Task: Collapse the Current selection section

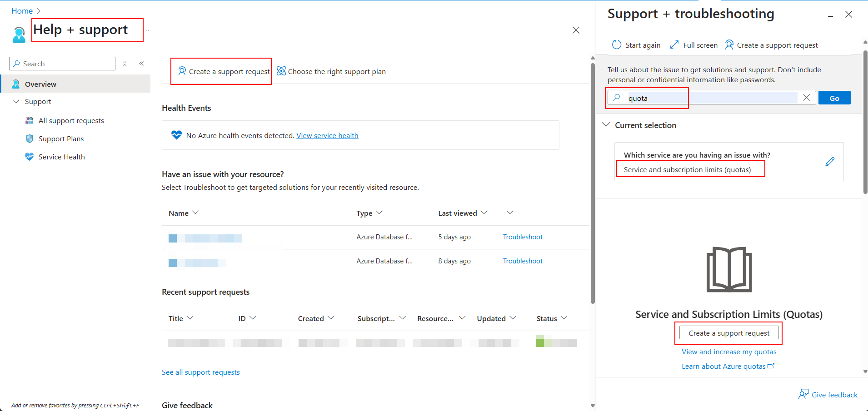Action: coord(606,124)
